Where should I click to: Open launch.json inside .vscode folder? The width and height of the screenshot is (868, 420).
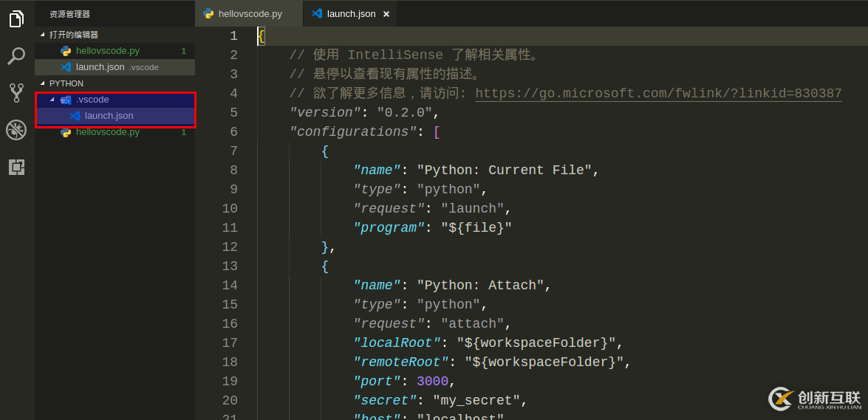coord(115,116)
